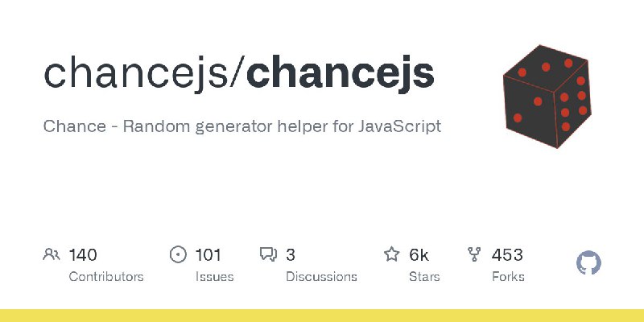Image resolution: width=644 pixels, height=322 pixels.
Task: Open the Stars label
Action: [424, 277]
